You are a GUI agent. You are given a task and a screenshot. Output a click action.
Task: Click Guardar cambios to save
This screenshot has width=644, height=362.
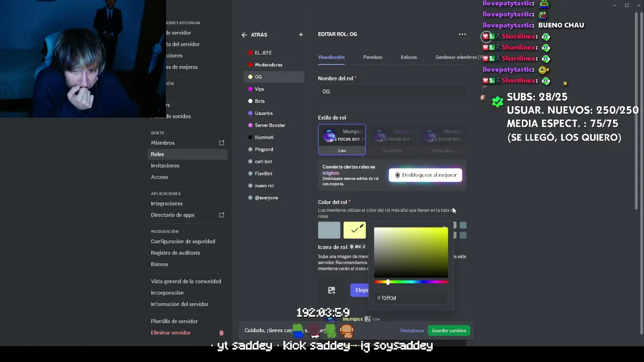(449, 330)
